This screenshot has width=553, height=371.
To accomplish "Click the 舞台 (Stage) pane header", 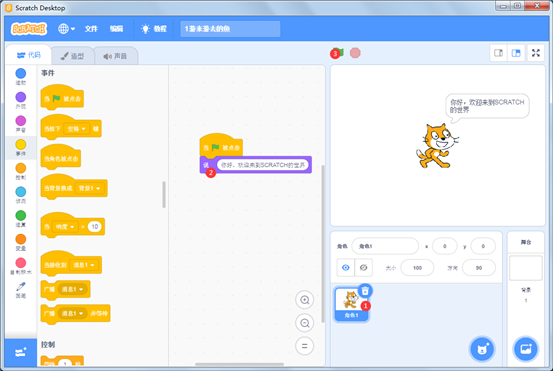I will 526,242.
